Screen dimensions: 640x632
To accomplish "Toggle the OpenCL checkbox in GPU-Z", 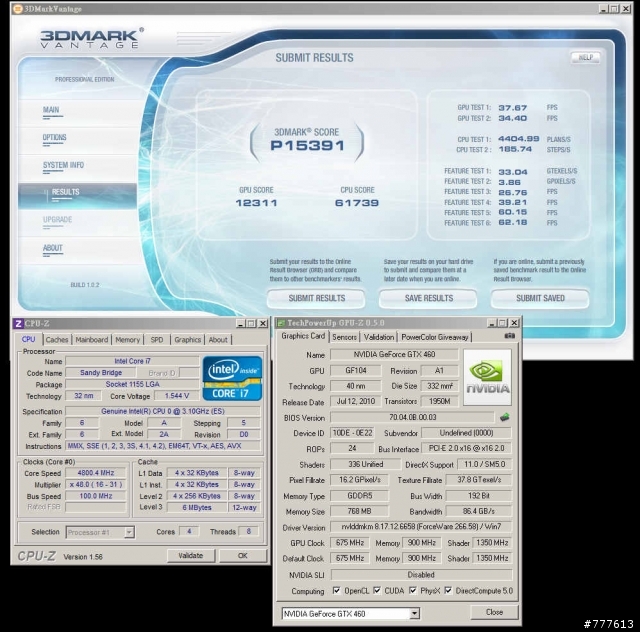I will coord(336,590).
